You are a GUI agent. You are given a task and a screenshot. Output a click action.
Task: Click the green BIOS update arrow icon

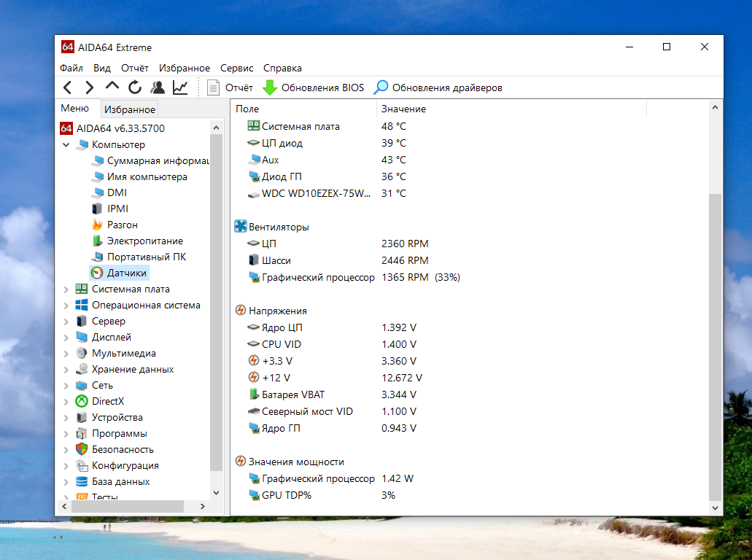[x=270, y=87]
